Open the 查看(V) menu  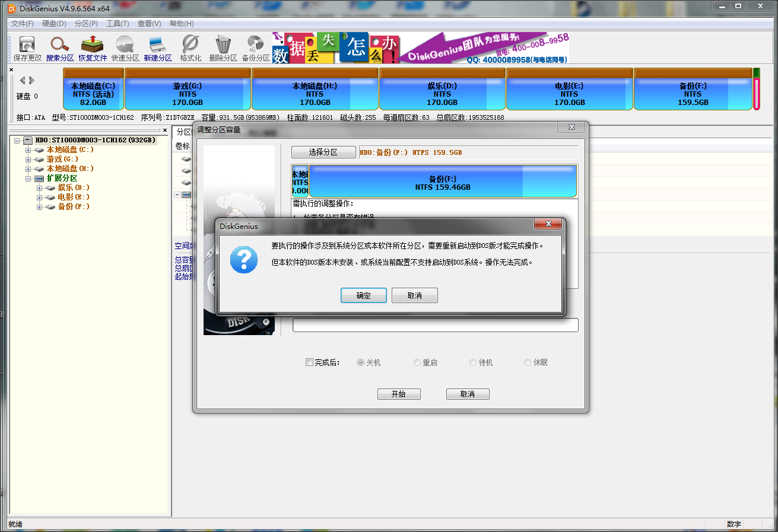click(x=149, y=24)
